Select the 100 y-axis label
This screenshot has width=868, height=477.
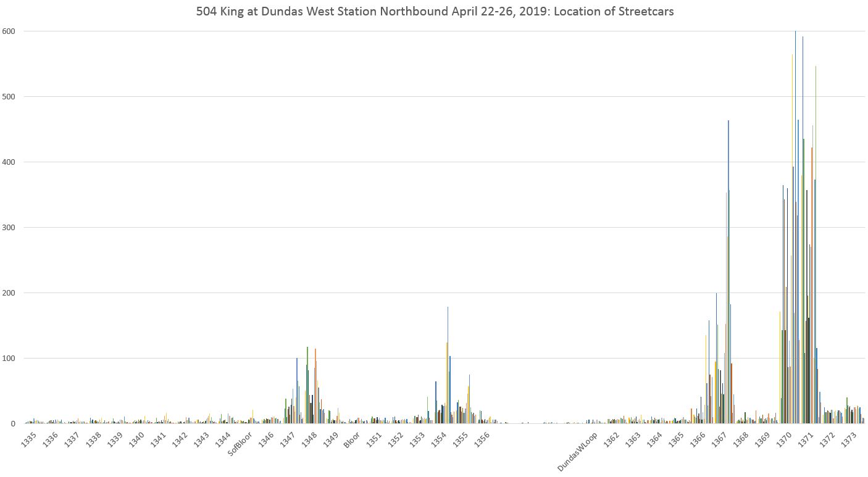pos(9,359)
